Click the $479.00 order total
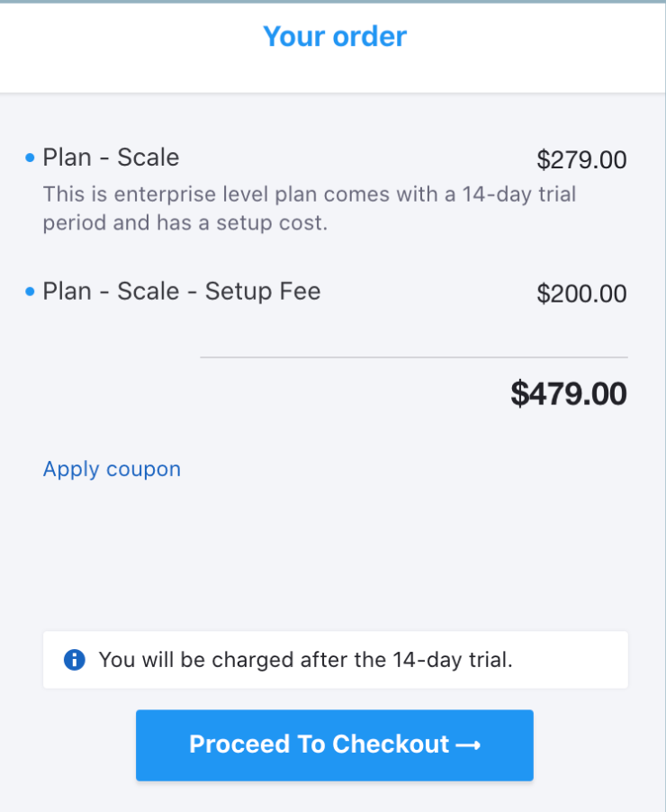Image resolution: width=666 pixels, height=812 pixels. pyautogui.click(x=568, y=393)
